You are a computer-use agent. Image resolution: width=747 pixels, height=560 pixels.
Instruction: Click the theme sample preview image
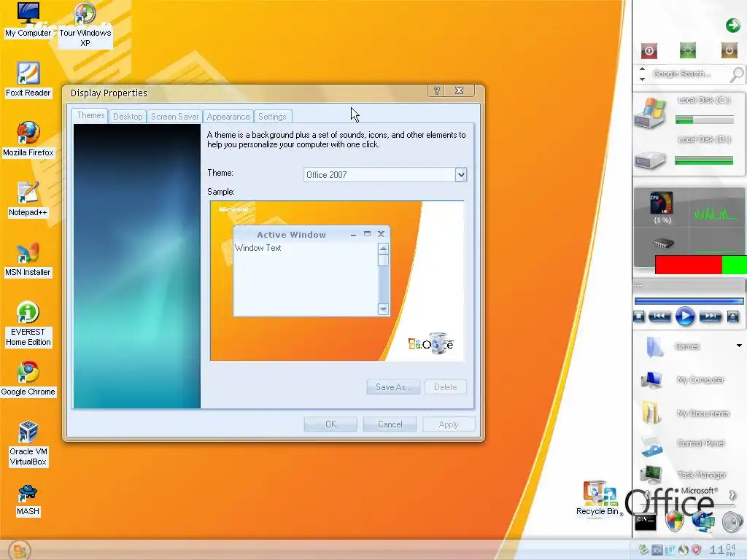[x=337, y=281]
